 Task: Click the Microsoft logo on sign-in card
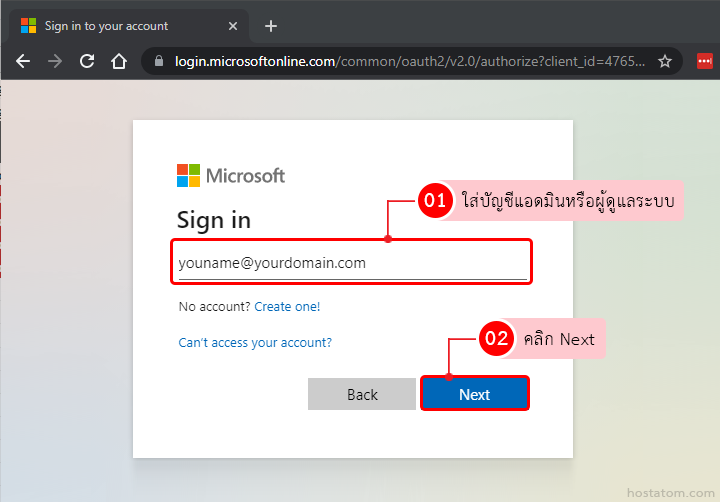click(x=231, y=176)
